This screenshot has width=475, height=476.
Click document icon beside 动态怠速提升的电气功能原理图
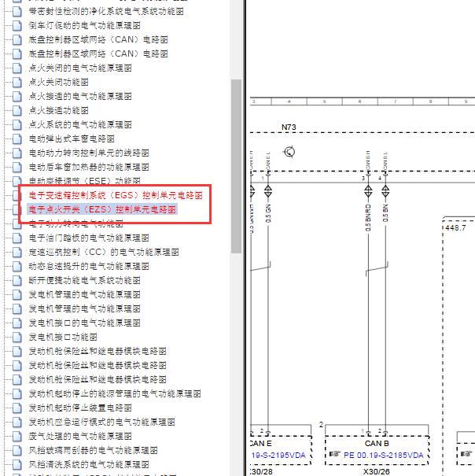[x=17, y=267]
